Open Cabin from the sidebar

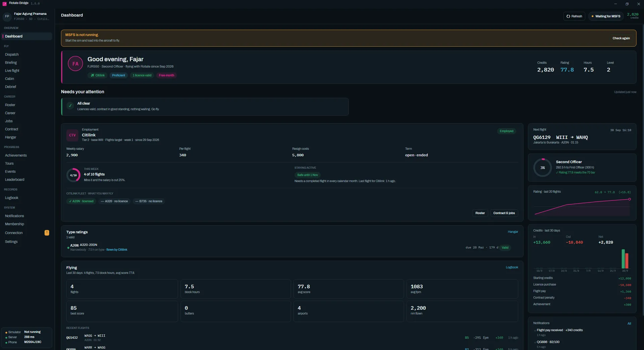tap(27, 79)
